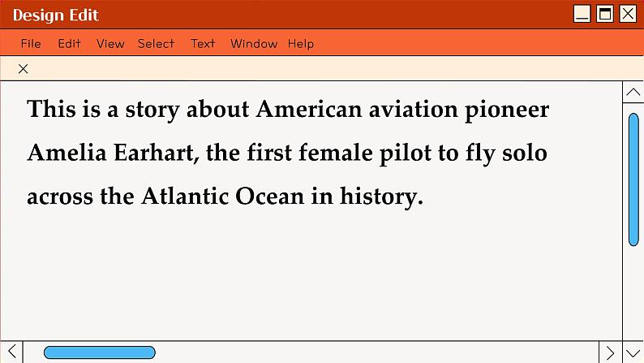Close the Design Edit window
The image size is (644, 363).
click(x=628, y=14)
